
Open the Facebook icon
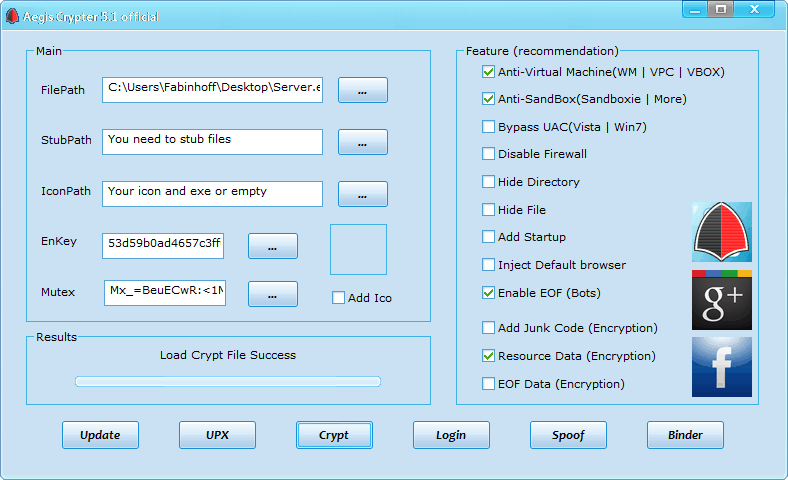tap(722, 367)
